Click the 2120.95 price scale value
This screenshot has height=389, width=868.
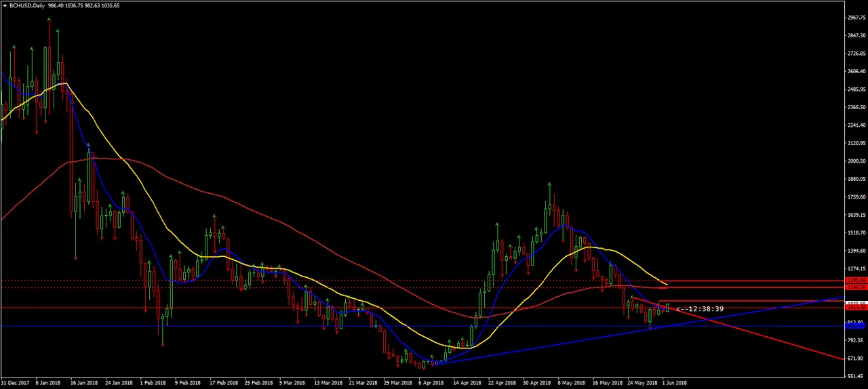[856, 143]
